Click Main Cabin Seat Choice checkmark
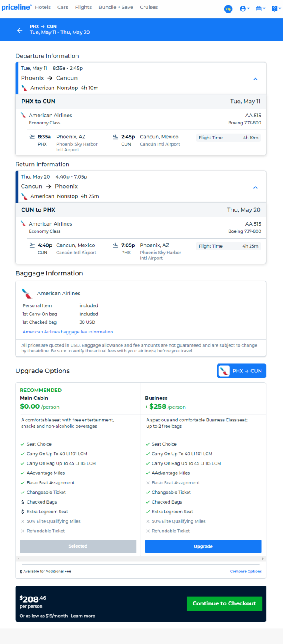The height and width of the screenshot is (644, 283). [22, 444]
